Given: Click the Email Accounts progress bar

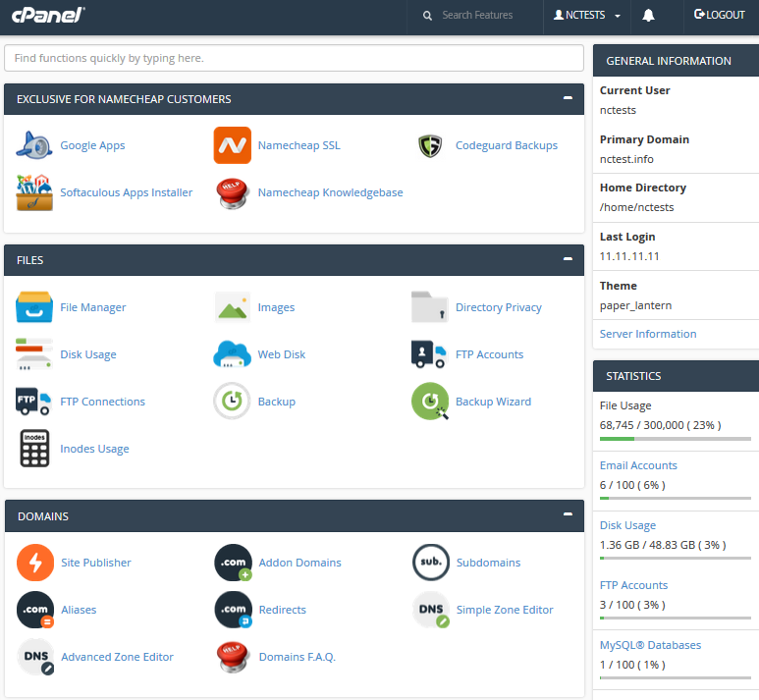Looking at the screenshot, I should (x=676, y=498).
